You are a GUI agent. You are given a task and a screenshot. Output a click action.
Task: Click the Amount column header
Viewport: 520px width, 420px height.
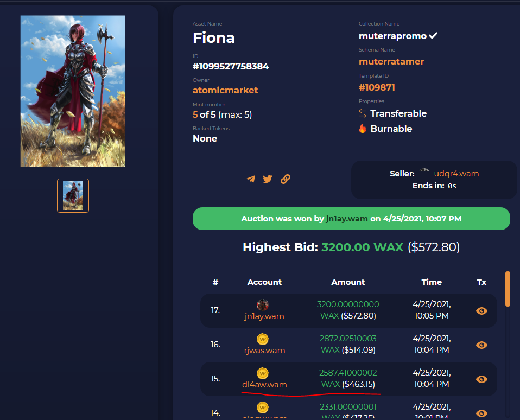pos(348,282)
